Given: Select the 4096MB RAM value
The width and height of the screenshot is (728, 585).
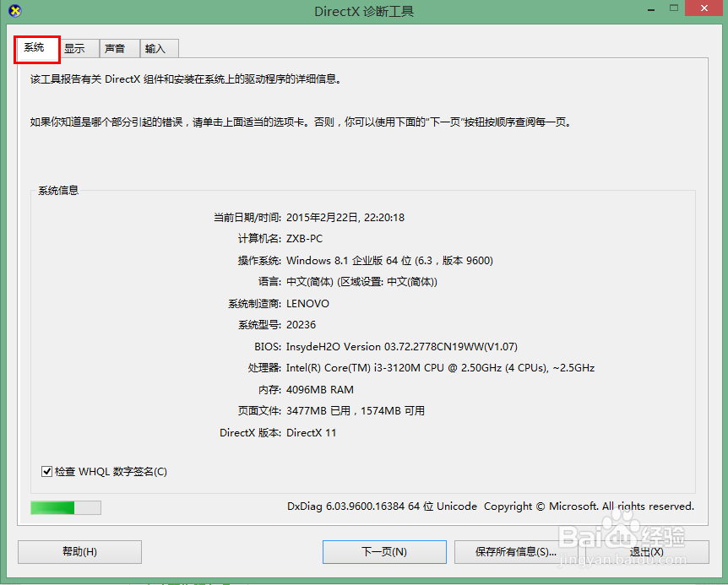Looking at the screenshot, I should point(320,390).
